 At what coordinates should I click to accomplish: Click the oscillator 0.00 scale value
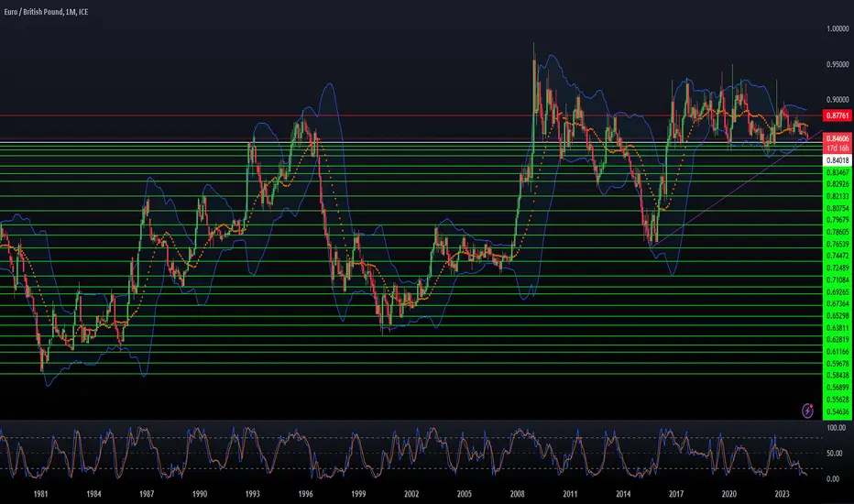833,479
